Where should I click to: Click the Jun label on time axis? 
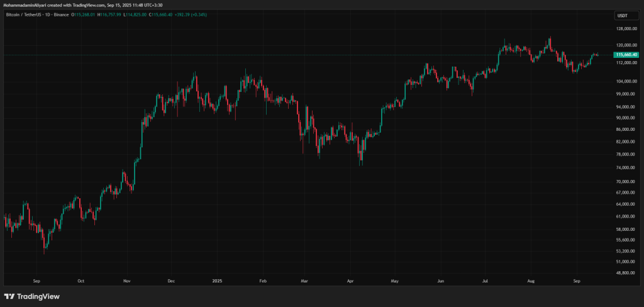(x=441, y=281)
